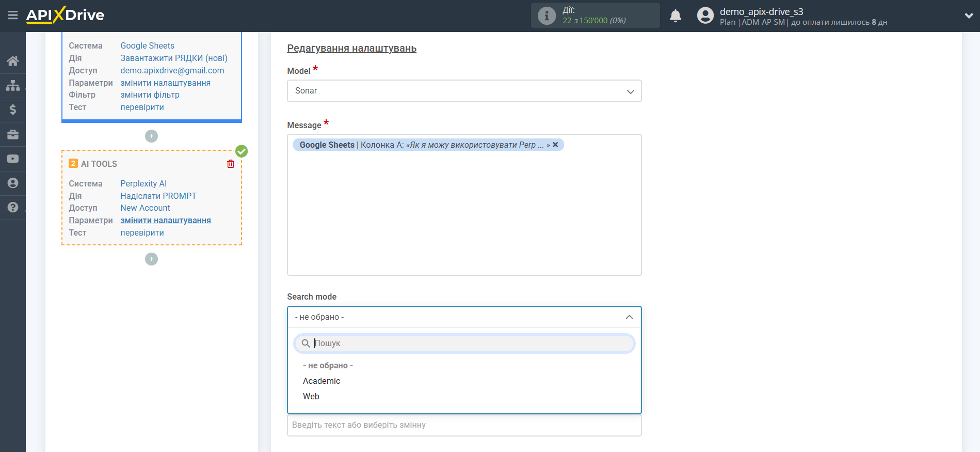The image size is (980, 452).
Task: Click the home icon in sidebar
Action: pyautogui.click(x=13, y=61)
